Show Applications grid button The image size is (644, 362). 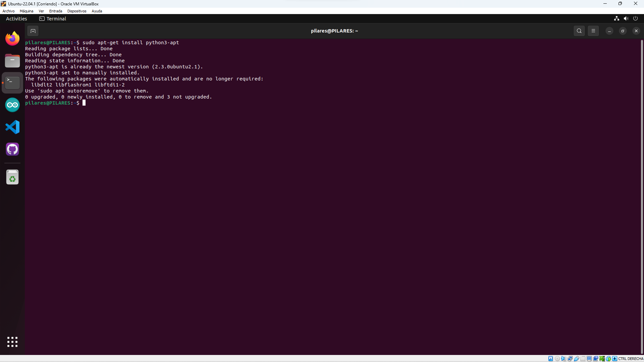[x=12, y=342]
